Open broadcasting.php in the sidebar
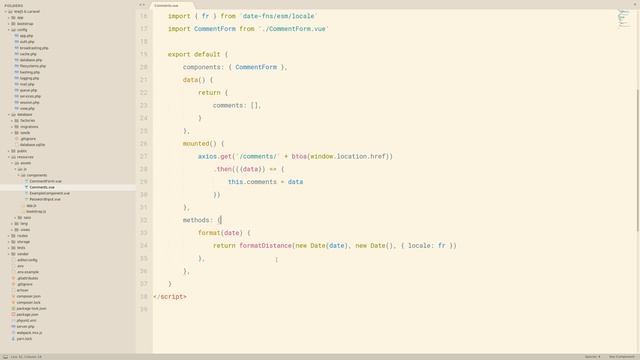Image resolution: width=640 pixels, height=360 pixels. [34, 48]
